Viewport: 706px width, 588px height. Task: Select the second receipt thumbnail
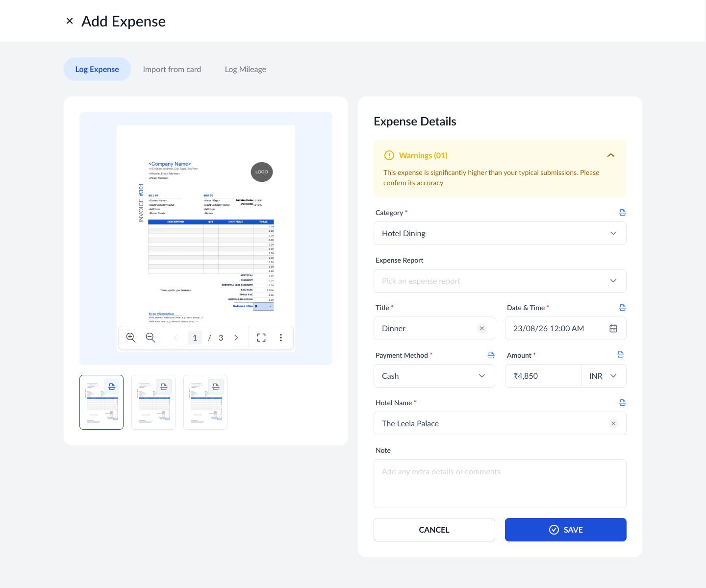[153, 402]
